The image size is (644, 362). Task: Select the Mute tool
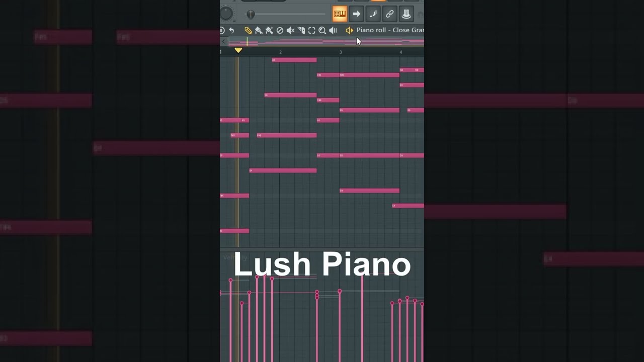tap(290, 31)
